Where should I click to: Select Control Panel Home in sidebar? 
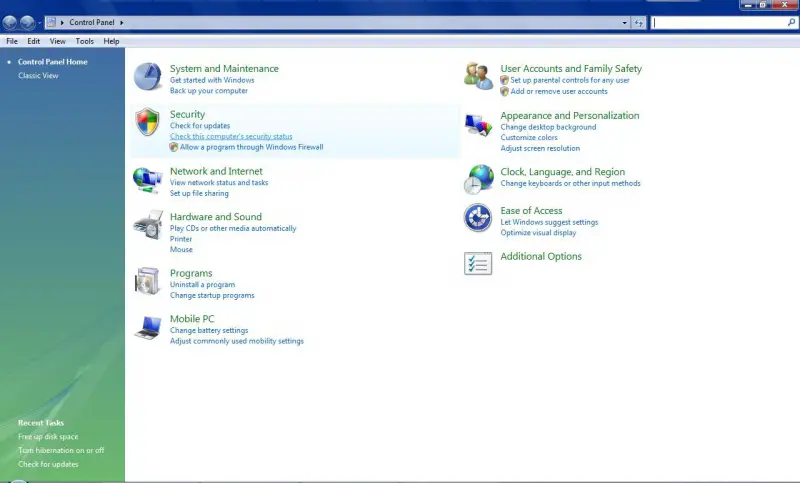point(53,62)
